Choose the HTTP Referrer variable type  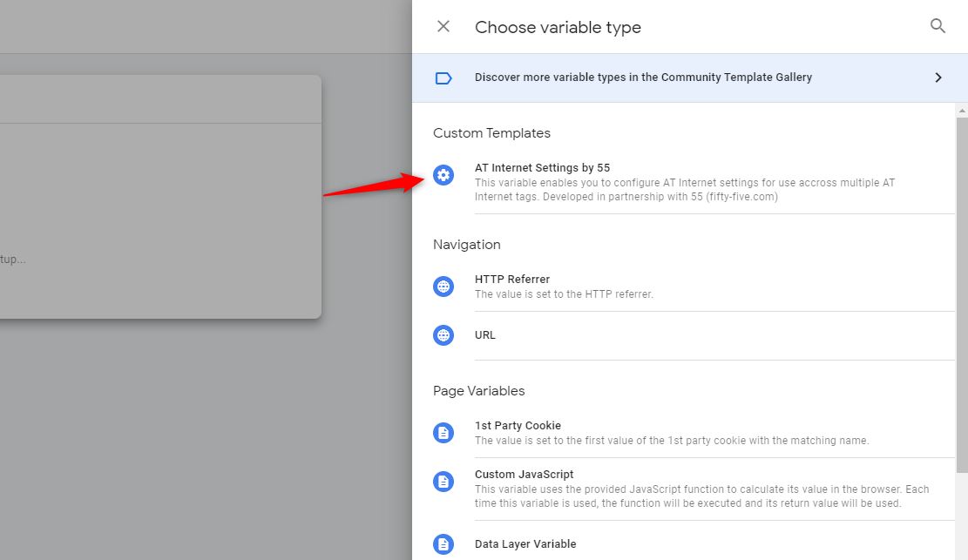point(512,280)
